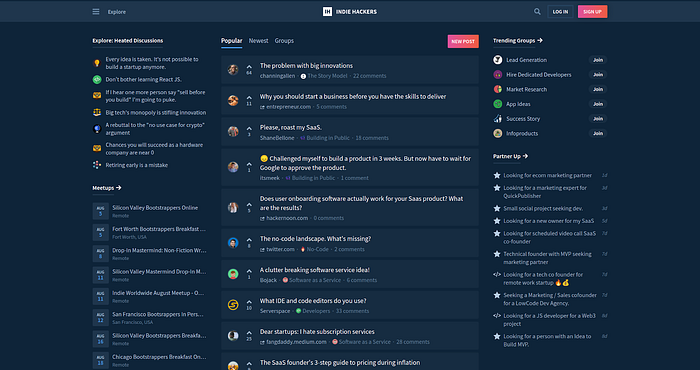Open the Meetups heading link
700x370 pixels.
[107, 188]
